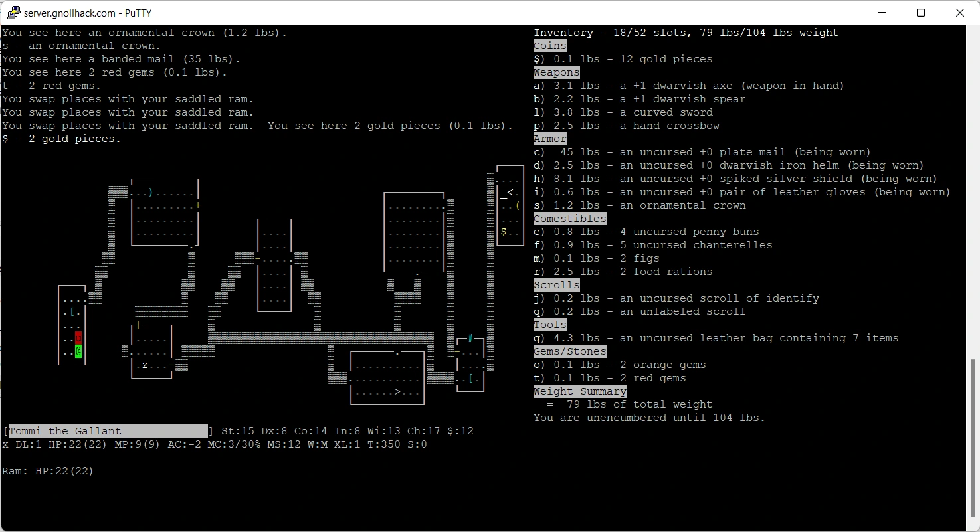
Task: Select the Comestibles inventory heading
Action: click(x=569, y=219)
